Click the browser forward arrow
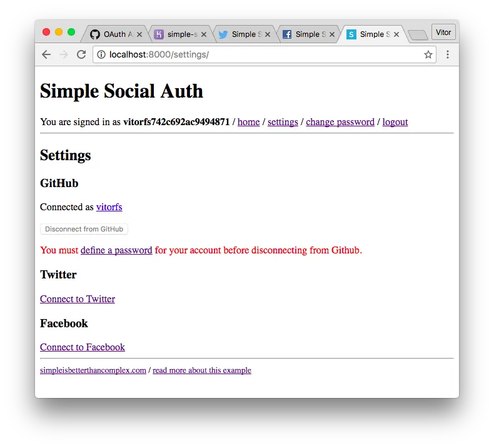494x448 pixels. tap(63, 54)
